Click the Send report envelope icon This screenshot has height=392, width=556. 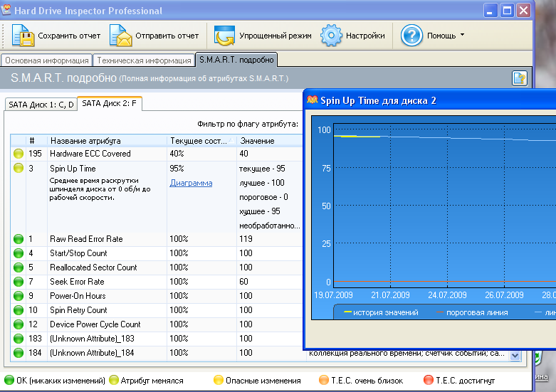coord(121,35)
